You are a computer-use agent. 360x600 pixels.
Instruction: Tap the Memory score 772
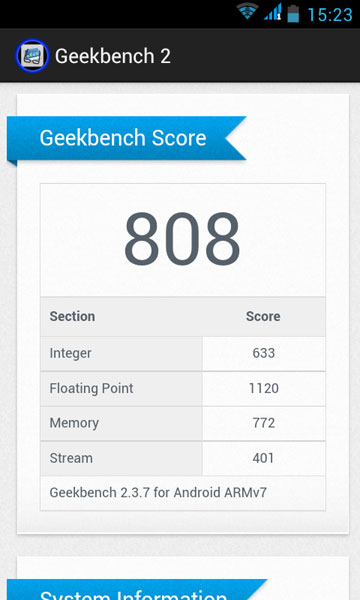[x=264, y=423]
